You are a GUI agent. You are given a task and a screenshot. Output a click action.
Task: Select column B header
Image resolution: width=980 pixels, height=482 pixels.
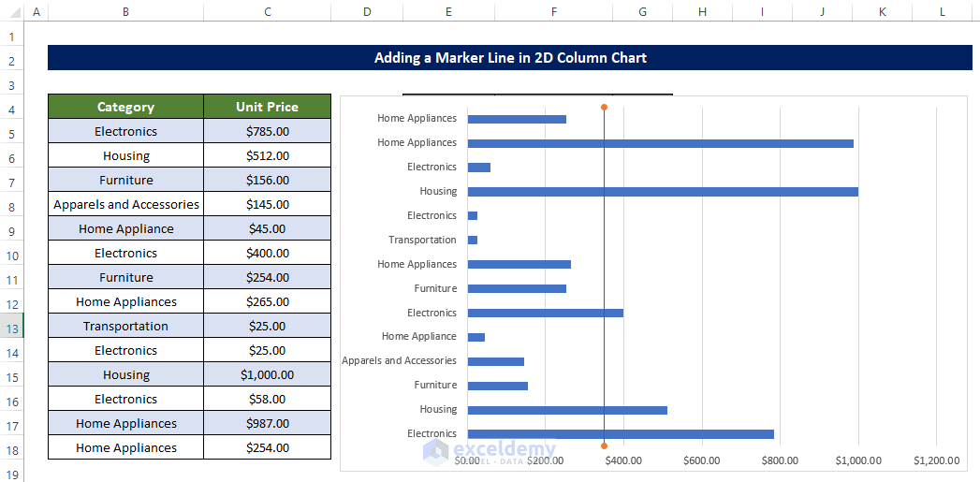(125, 11)
